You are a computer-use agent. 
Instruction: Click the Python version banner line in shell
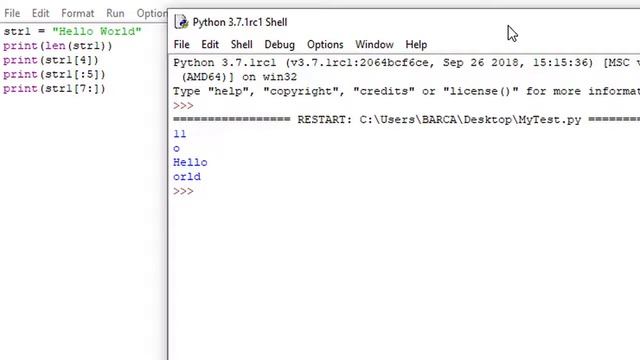pos(406,63)
